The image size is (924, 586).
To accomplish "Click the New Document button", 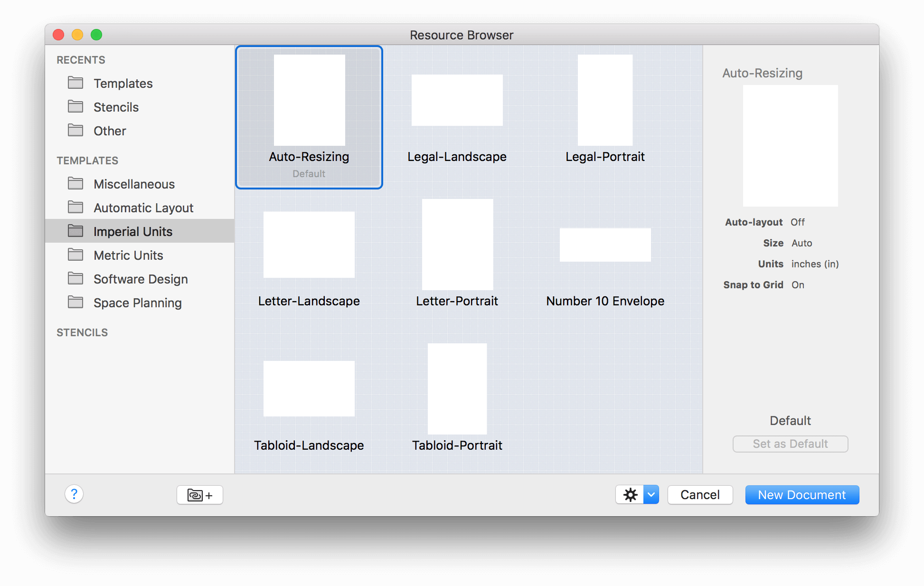I will 802,495.
